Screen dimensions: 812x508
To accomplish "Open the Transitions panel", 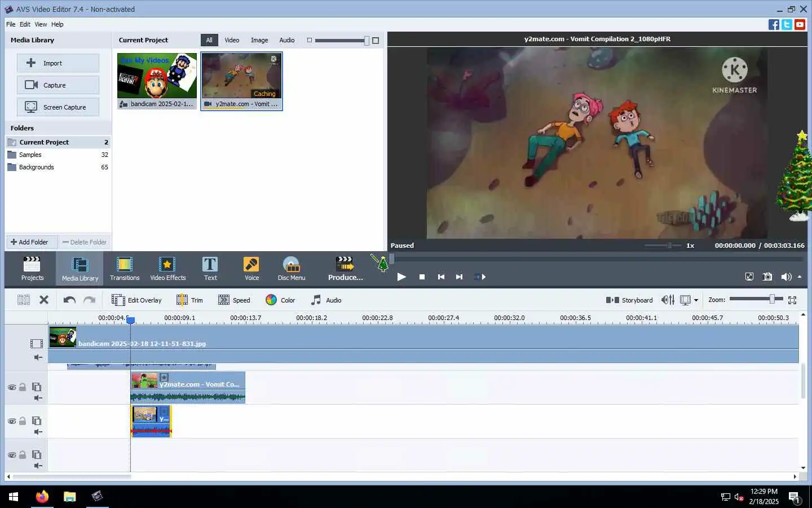I will coord(125,269).
